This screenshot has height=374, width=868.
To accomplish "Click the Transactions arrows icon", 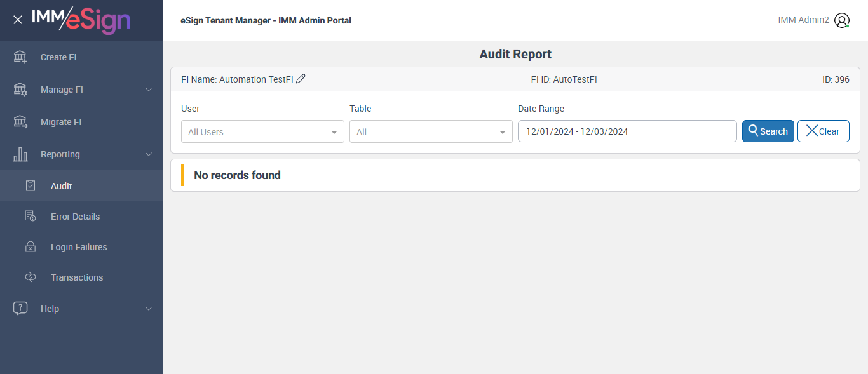I will (30, 277).
